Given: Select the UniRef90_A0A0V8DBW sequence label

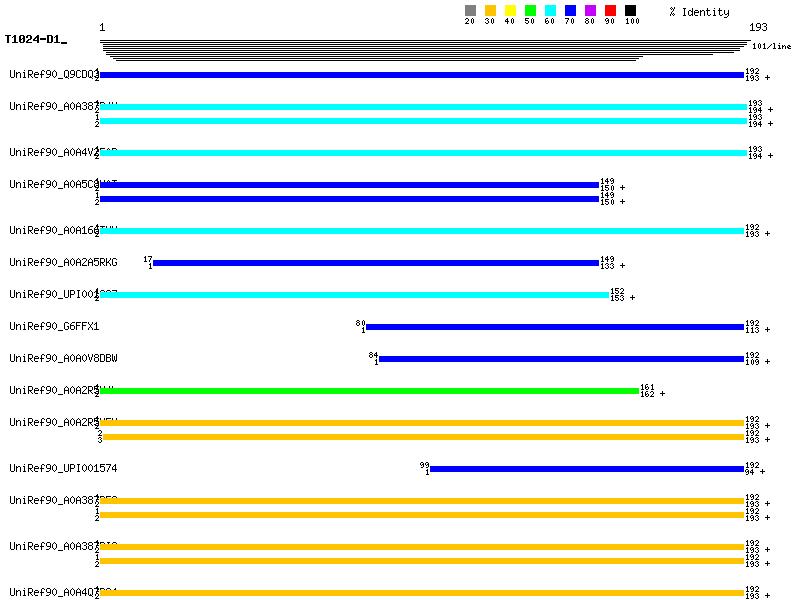Looking at the screenshot, I should [63, 358].
